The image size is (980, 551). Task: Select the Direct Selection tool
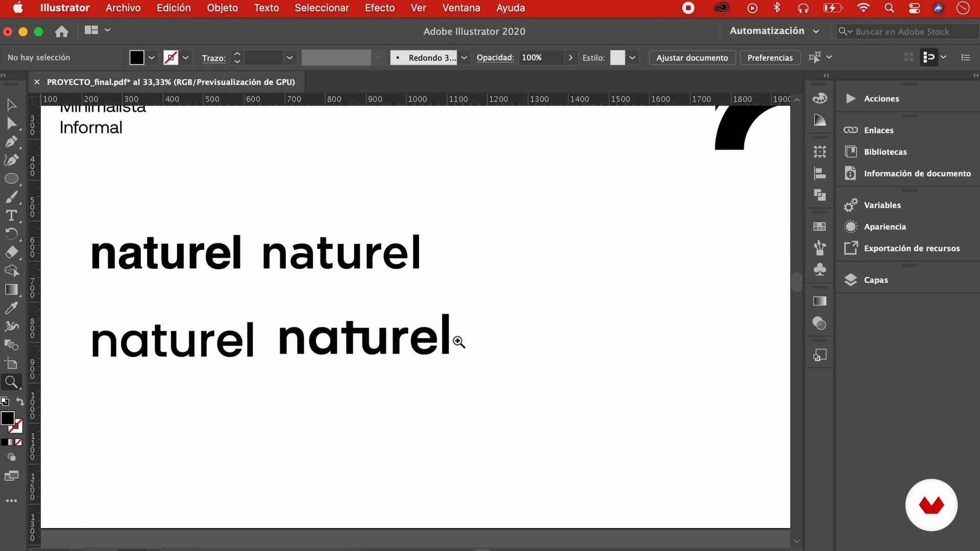click(11, 123)
